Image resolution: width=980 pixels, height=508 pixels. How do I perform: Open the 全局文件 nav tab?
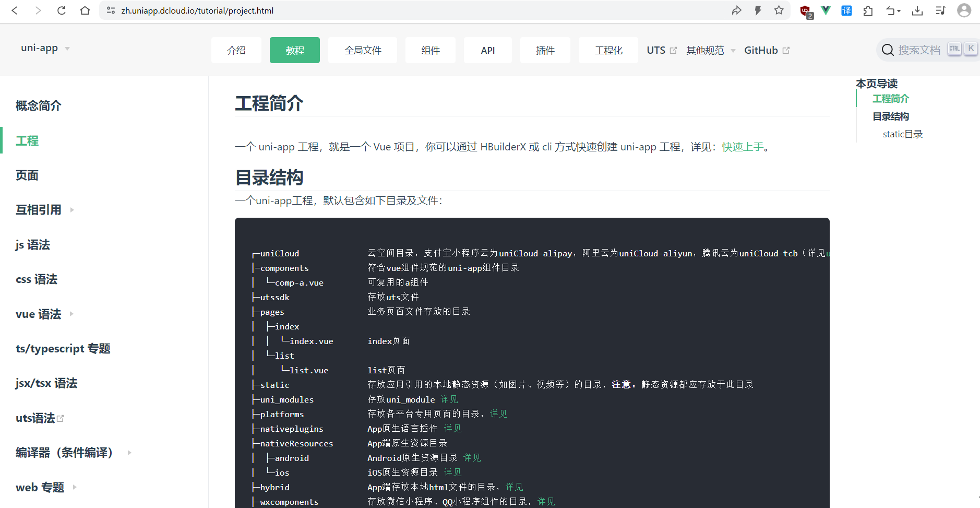(363, 50)
